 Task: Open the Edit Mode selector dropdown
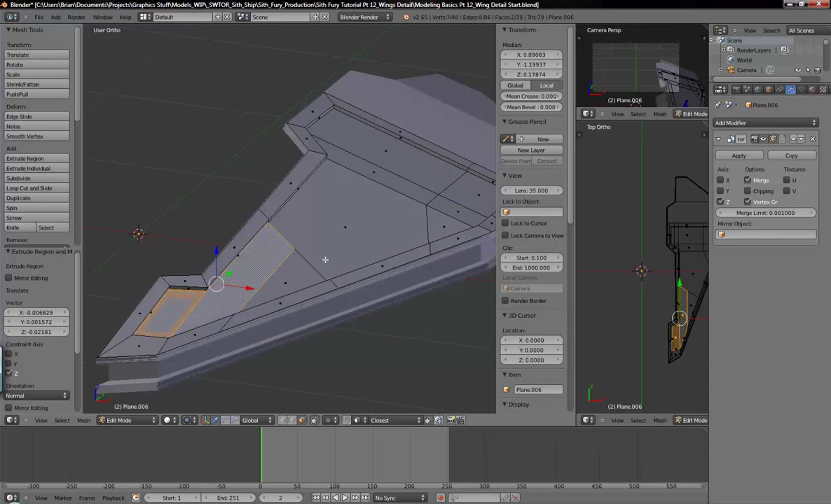(x=127, y=420)
